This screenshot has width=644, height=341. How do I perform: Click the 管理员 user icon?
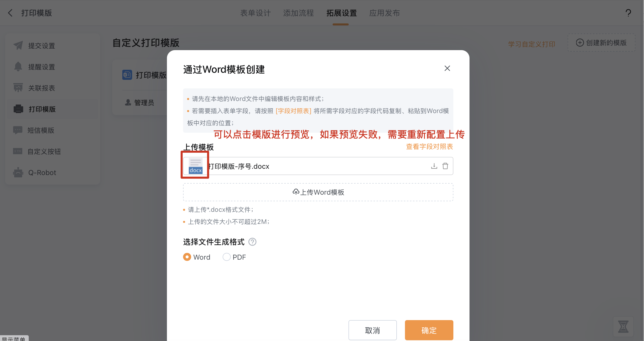128,102
